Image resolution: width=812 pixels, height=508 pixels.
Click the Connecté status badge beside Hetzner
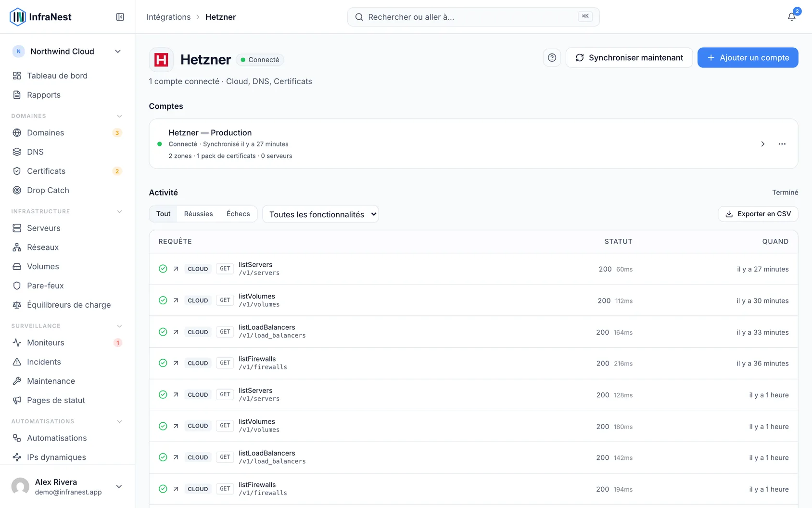[x=260, y=60]
